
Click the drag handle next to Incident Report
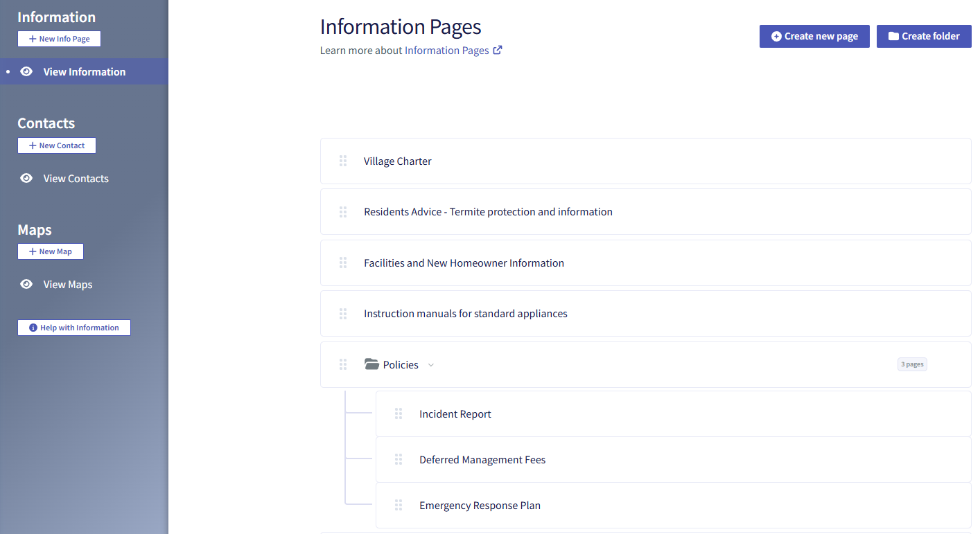pyautogui.click(x=399, y=413)
